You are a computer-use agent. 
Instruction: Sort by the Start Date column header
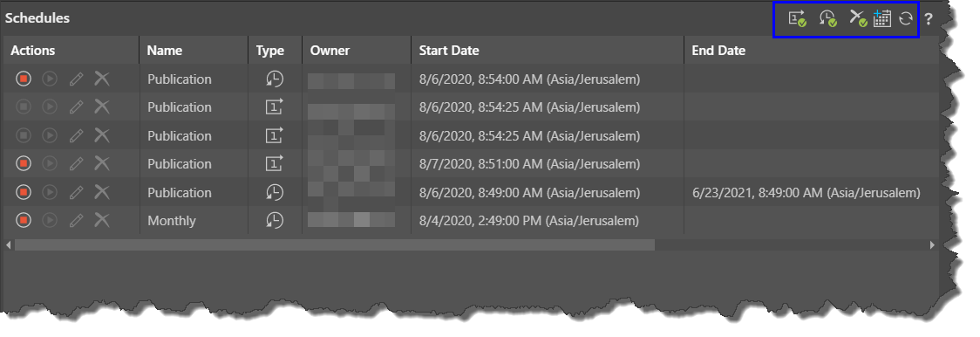point(449,51)
